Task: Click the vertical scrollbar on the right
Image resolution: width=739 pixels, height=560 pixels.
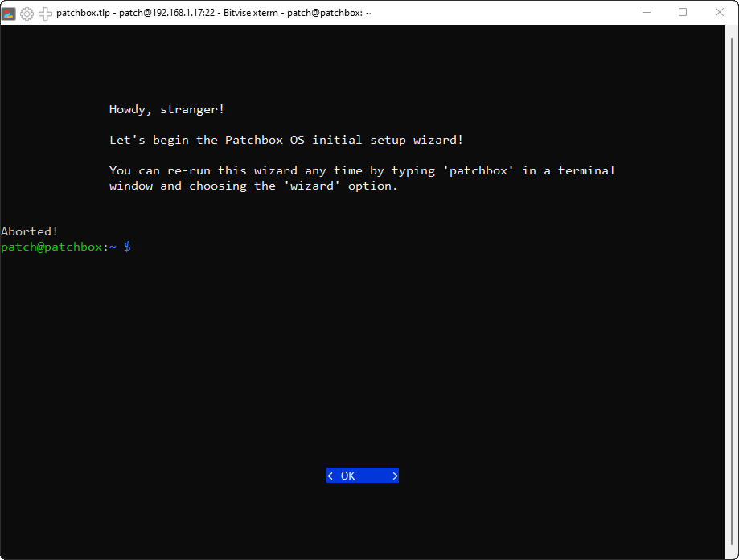Action: 732,292
